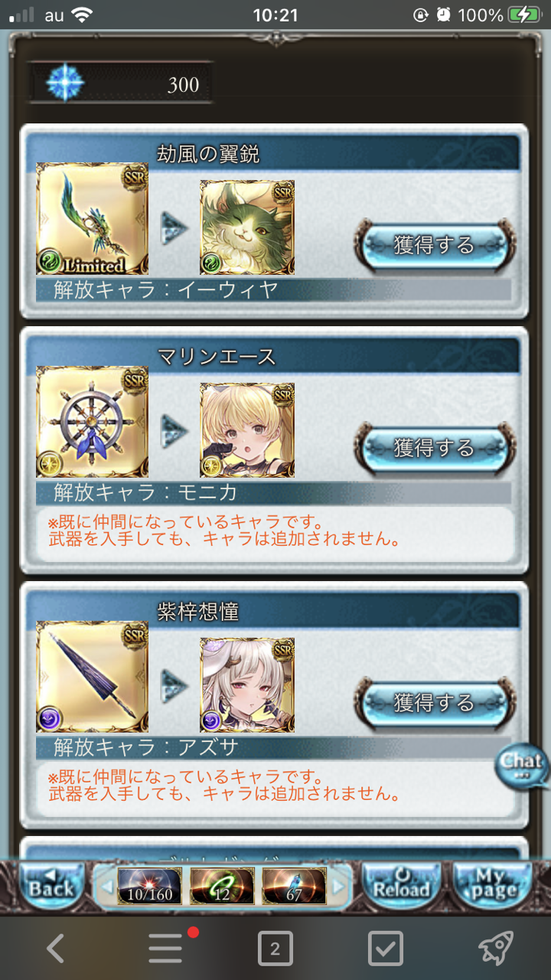Show next shortcut with right arrow
Image resolution: width=551 pixels, height=980 pixels.
(x=337, y=886)
